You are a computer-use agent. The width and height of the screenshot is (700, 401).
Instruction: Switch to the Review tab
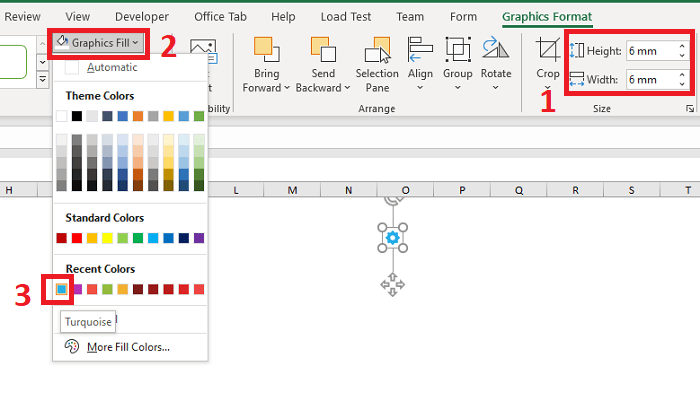22,17
